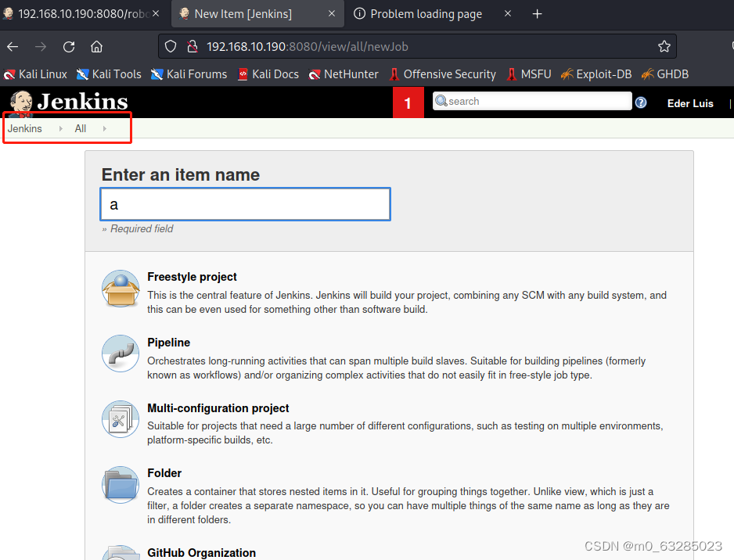Open the Kali Forums bookmark
The width and height of the screenshot is (734, 560).
[189, 74]
